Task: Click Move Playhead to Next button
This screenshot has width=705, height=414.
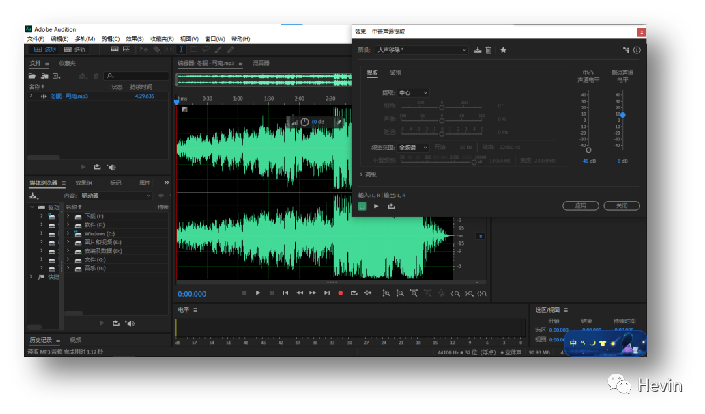Action: (x=327, y=293)
